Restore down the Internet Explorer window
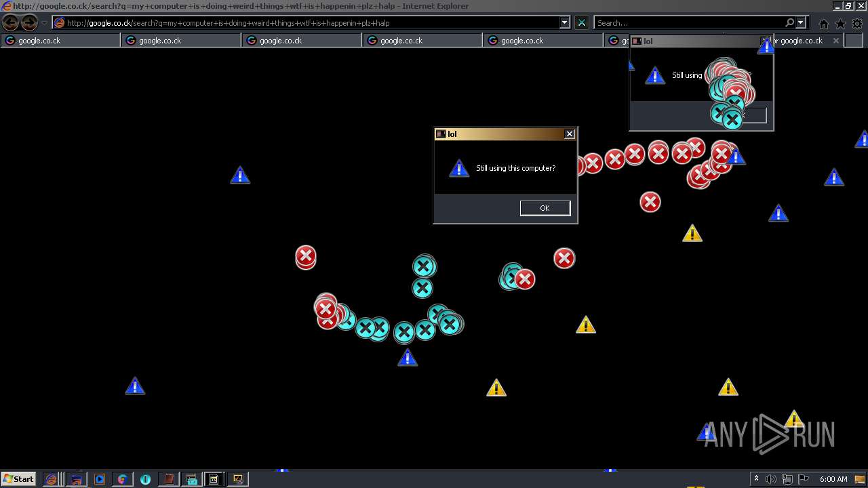The width and height of the screenshot is (868, 488). [848, 6]
